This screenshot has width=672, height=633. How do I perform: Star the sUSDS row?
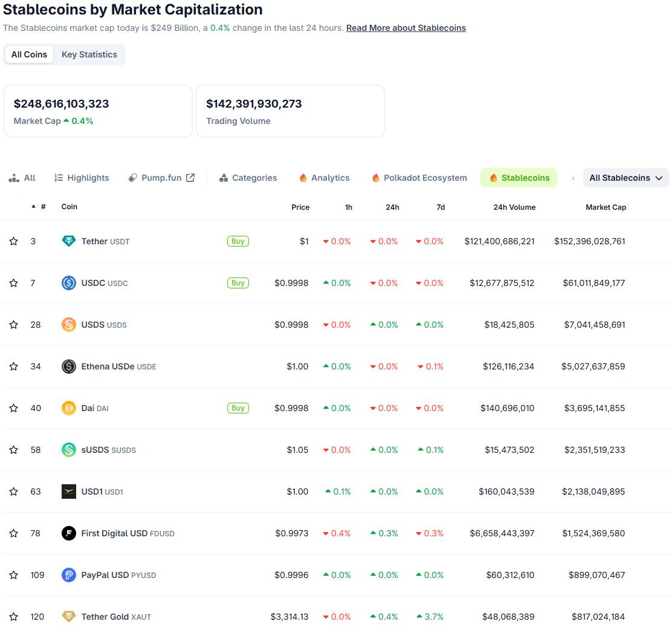(14, 449)
